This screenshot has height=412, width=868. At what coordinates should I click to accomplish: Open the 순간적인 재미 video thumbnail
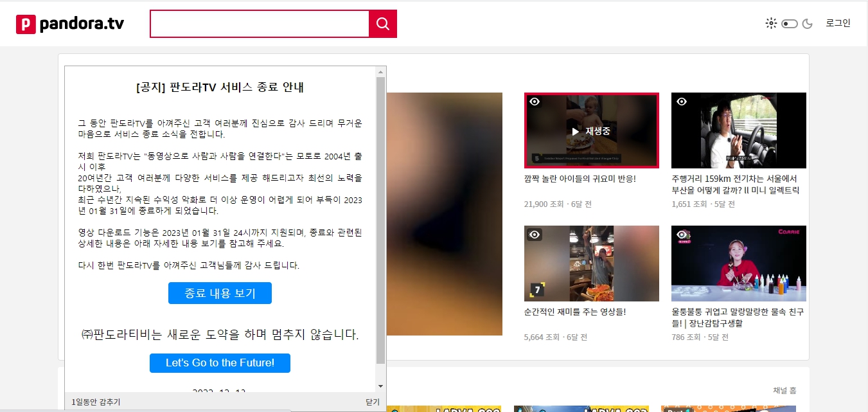pos(592,264)
